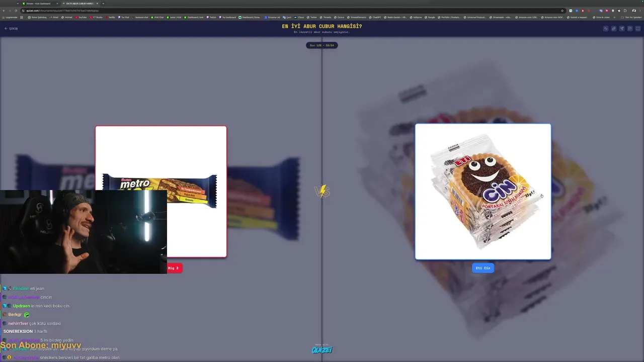Open the Twitch bookmark

(x=211, y=17)
